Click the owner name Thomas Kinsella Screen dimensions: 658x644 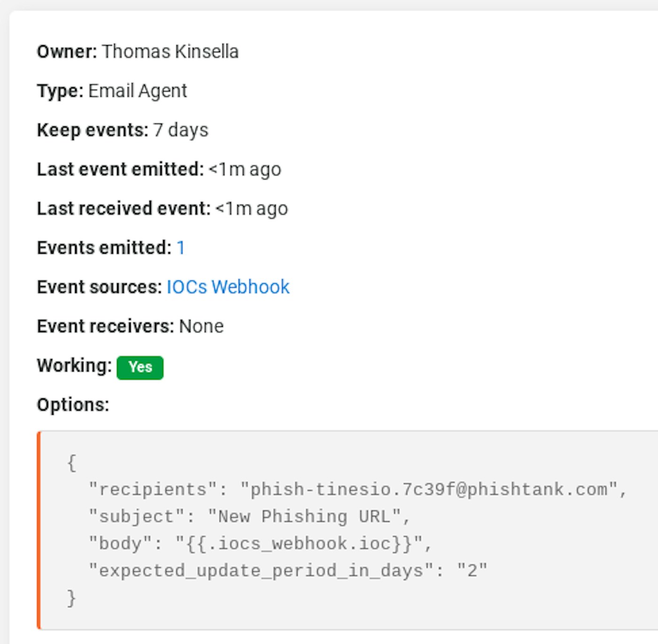tap(170, 52)
